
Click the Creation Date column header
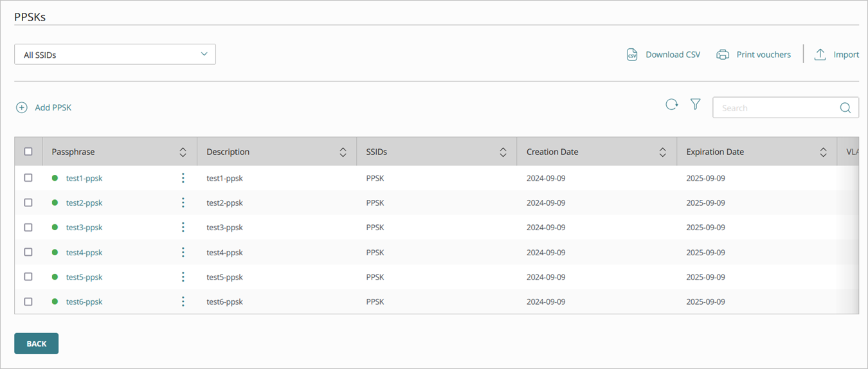point(552,152)
